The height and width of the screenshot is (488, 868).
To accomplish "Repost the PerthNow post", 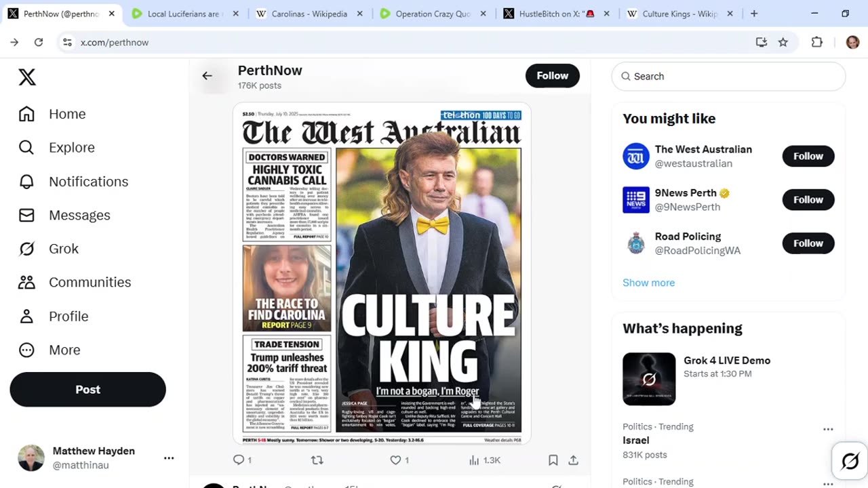I will tap(317, 460).
